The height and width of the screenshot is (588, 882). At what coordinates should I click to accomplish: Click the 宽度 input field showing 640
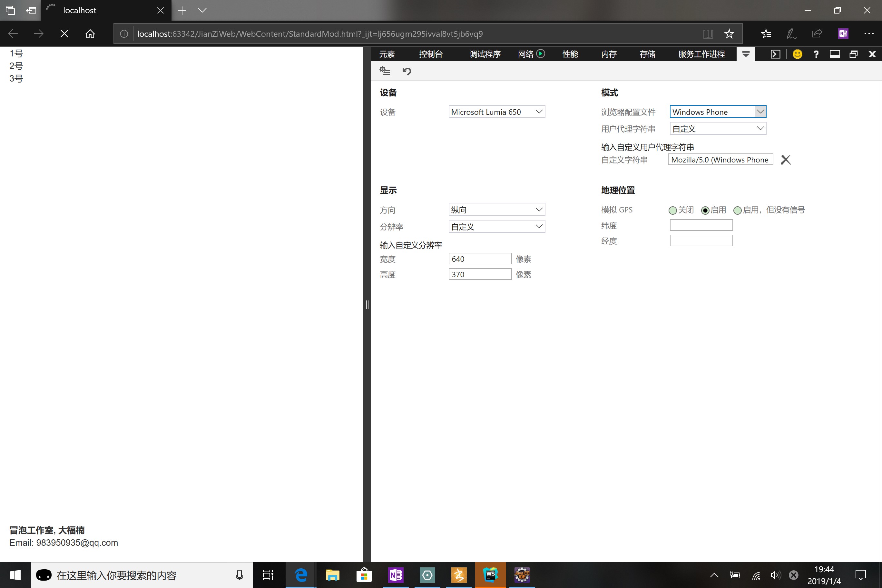(480, 259)
